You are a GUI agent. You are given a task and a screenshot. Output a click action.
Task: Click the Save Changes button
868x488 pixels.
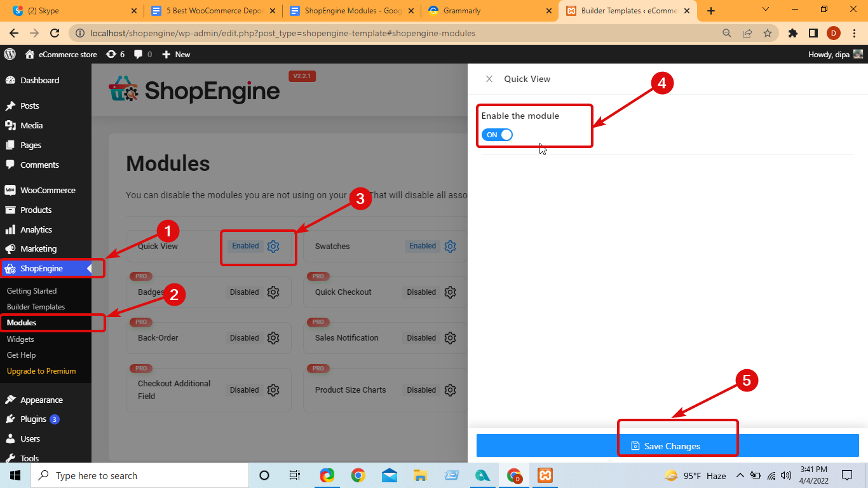coord(672,445)
